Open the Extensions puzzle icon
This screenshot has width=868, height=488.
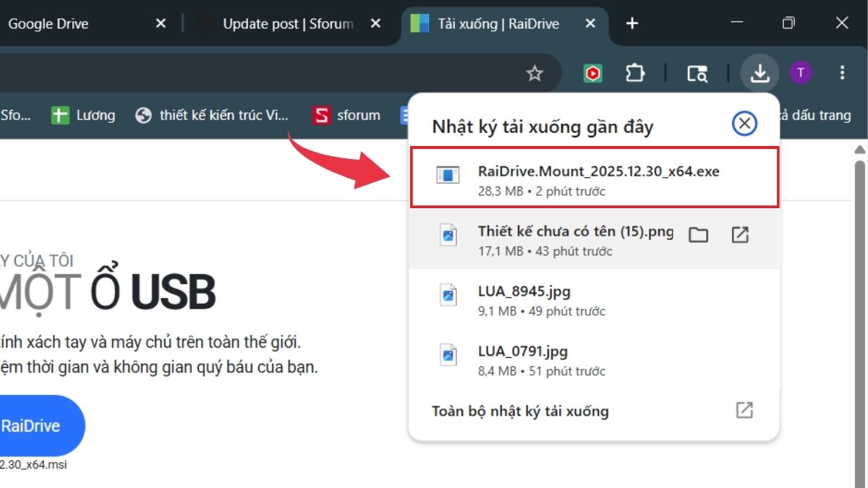point(635,73)
